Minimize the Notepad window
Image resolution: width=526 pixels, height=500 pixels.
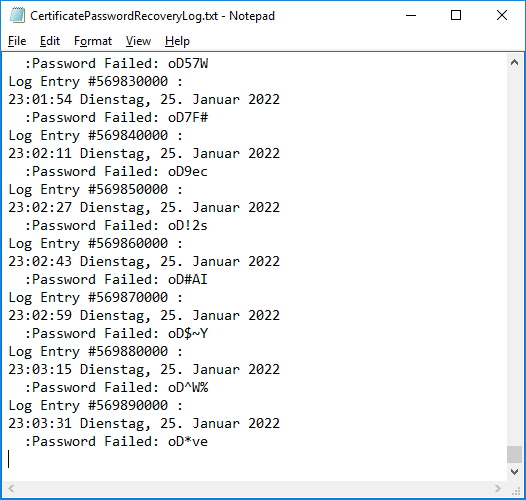pos(411,15)
